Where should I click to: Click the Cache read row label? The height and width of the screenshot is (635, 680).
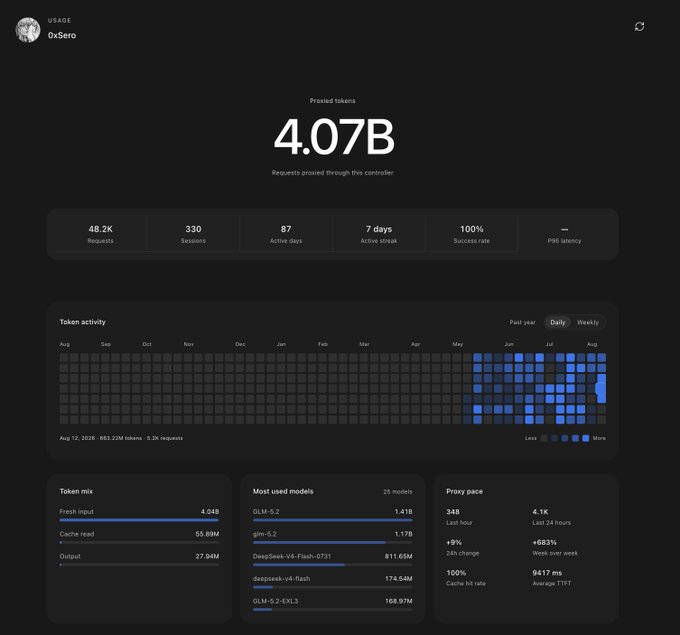click(77, 534)
